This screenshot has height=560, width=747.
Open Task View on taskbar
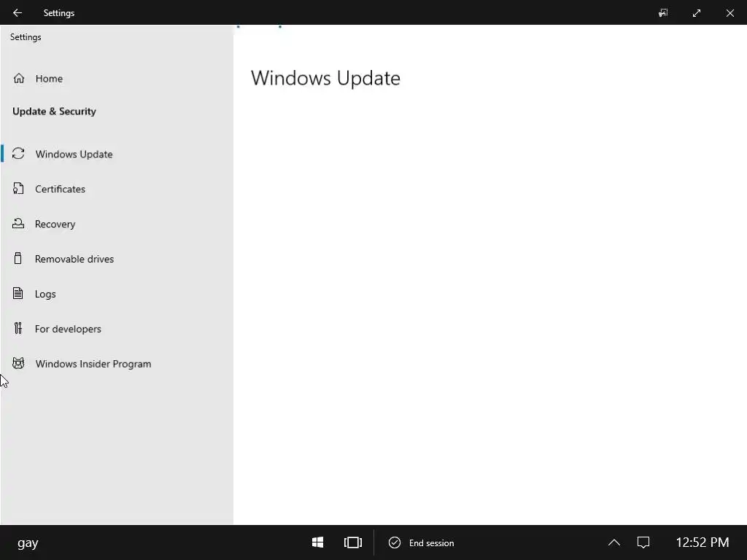pyautogui.click(x=353, y=542)
